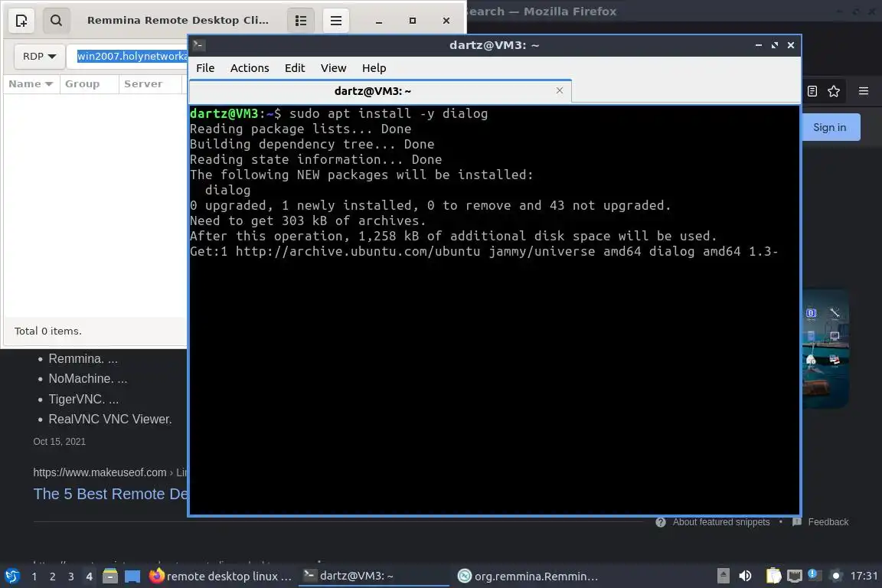Viewport: 882px width, 588px height.
Task: Toggle Firefox reader view icon
Action: tap(812, 91)
